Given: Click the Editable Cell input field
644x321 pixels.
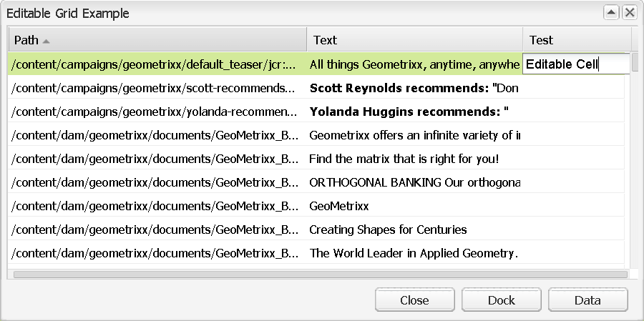Looking at the screenshot, I should [x=576, y=64].
